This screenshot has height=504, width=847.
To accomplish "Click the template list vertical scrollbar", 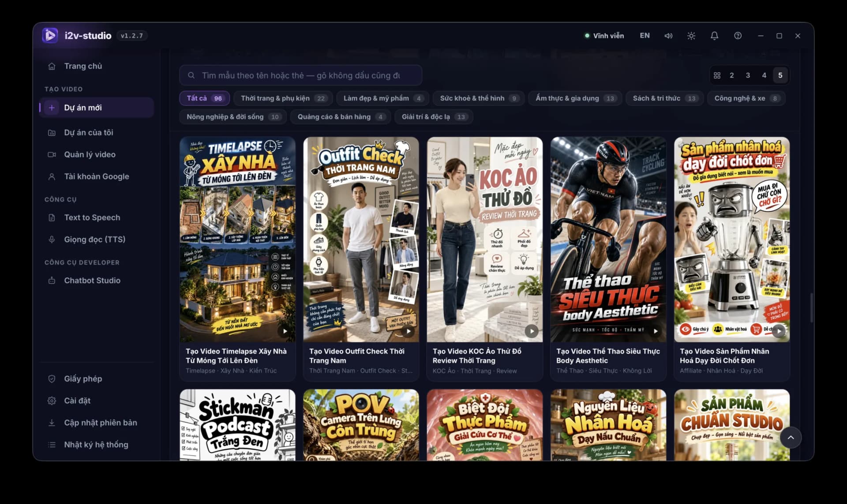I will 811,307.
